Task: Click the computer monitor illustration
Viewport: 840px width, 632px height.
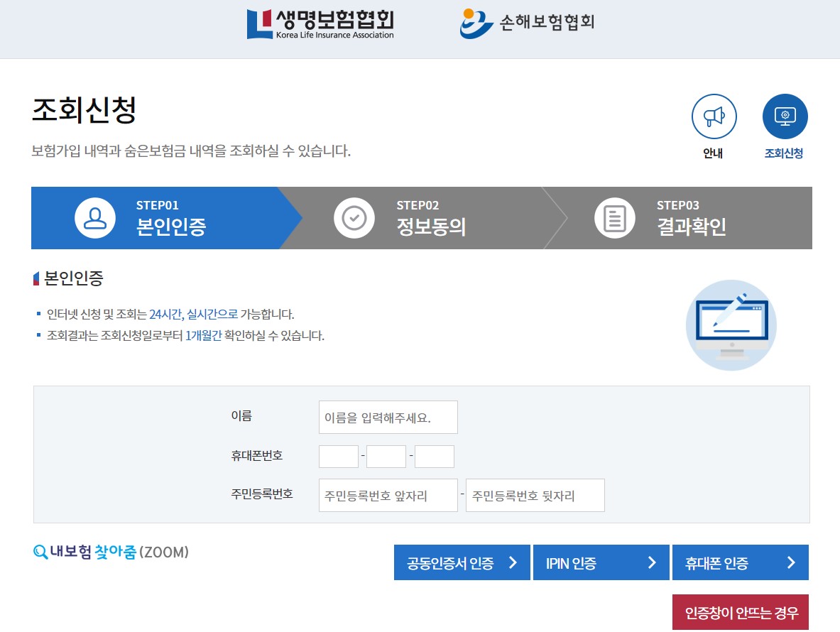Action: coord(731,325)
